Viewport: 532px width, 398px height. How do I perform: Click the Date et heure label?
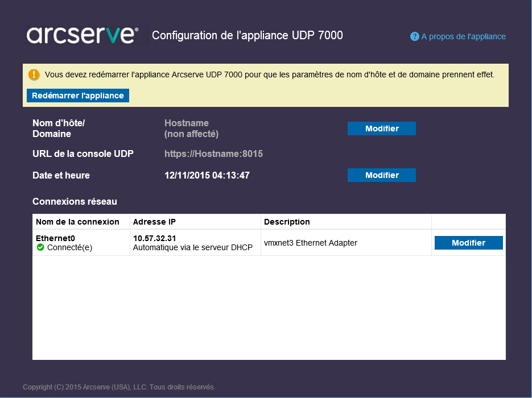tap(61, 175)
